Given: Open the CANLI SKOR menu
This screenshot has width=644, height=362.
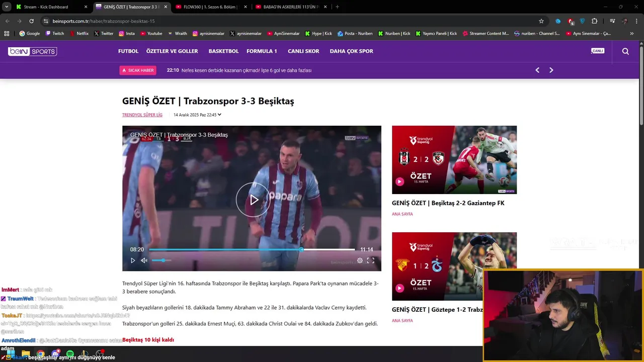Looking at the screenshot, I should click(x=303, y=51).
